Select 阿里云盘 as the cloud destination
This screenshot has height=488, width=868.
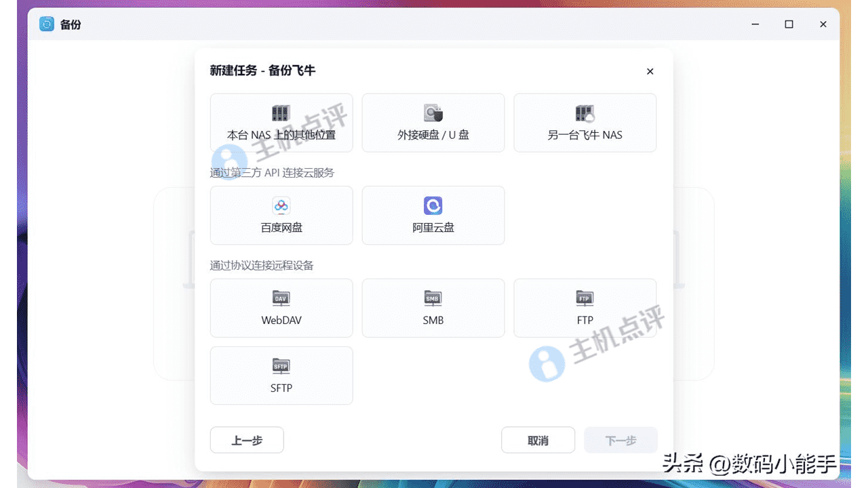pos(433,215)
